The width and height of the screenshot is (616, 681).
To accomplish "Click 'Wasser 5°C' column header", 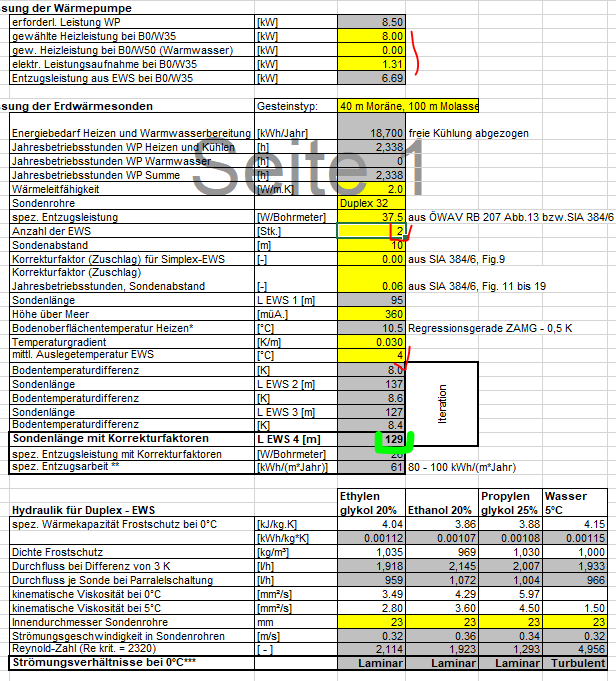I will tap(575, 503).
